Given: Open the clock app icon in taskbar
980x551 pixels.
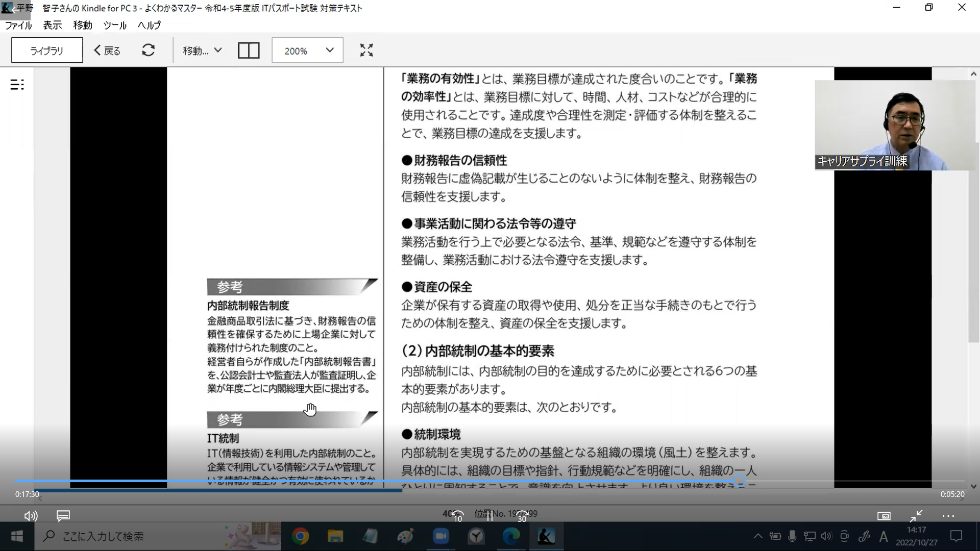Looking at the screenshot, I should [x=476, y=536].
